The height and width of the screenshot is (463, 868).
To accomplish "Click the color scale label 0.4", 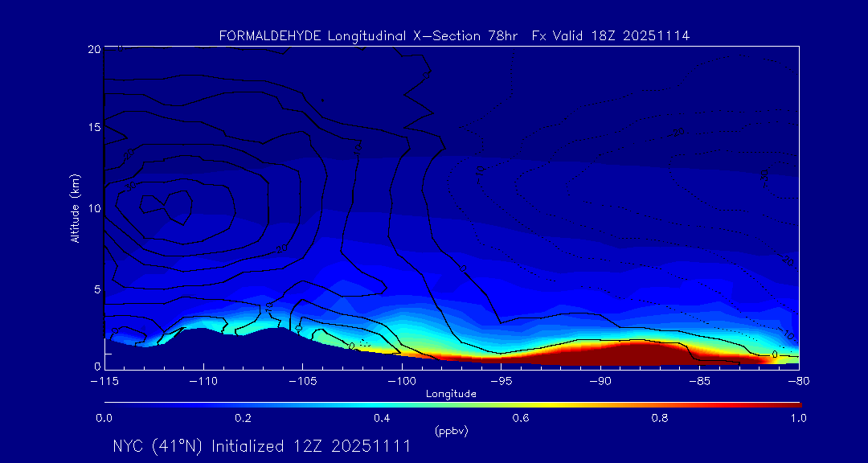I will [382, 418].
